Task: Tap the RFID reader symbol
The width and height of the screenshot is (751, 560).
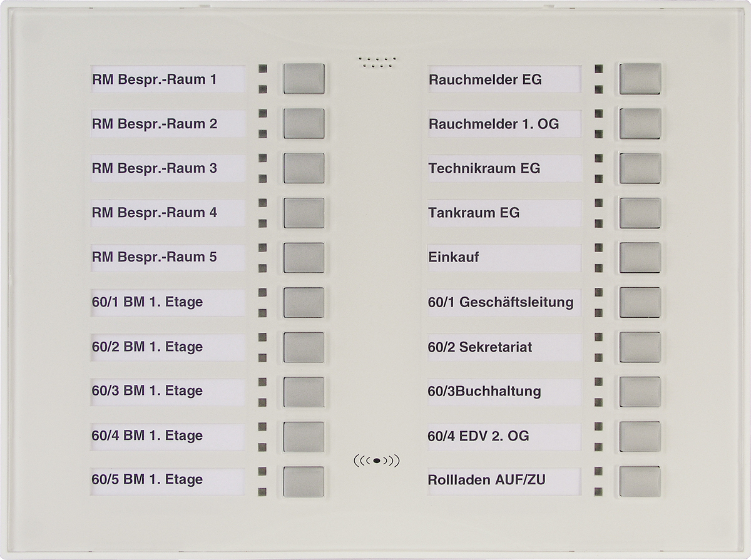Action: pyautogui.click(x=377, y=461)
